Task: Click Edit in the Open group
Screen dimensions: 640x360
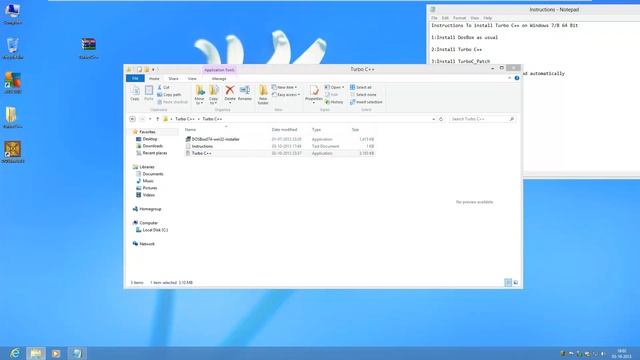Action: coord(331,95)
